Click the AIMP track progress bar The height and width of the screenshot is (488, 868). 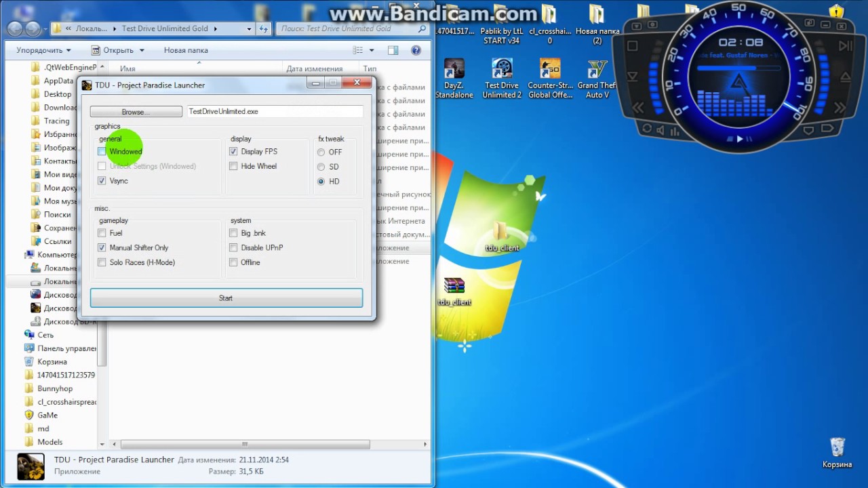(738, 68)
